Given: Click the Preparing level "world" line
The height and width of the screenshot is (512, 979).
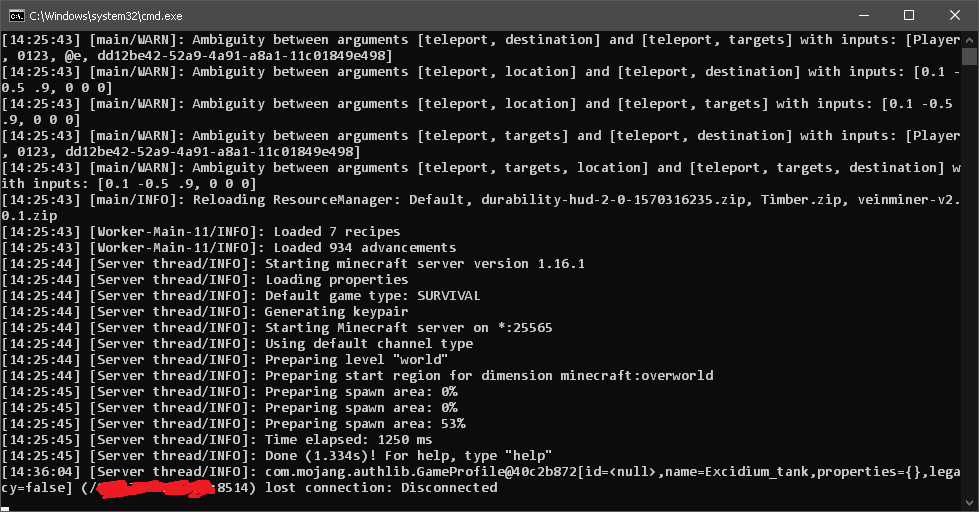Looking at the screenshot, I should (x=356, y=359).
